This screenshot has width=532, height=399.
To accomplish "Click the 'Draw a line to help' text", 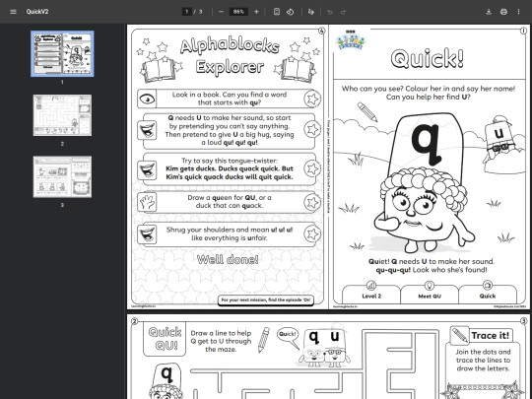I will click(221, 341).
